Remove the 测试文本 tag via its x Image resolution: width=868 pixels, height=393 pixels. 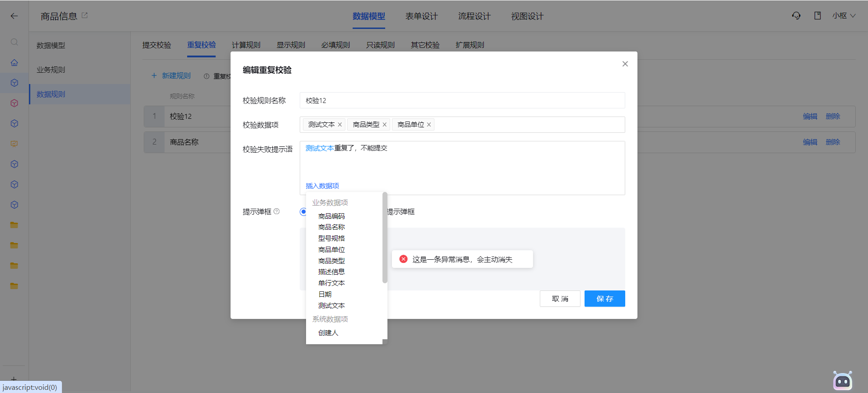coord(340,125)
